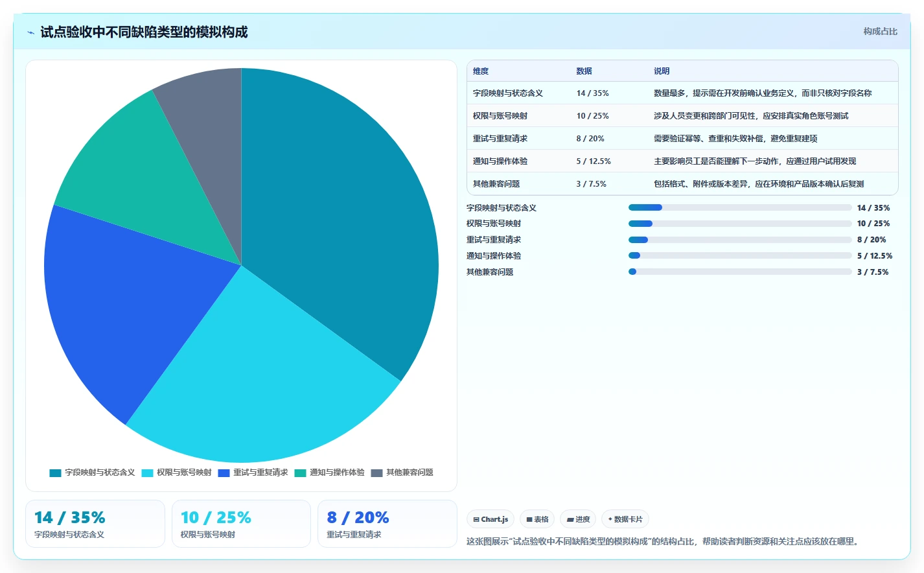Click the description starting with 数量最多

click(763, 93)
